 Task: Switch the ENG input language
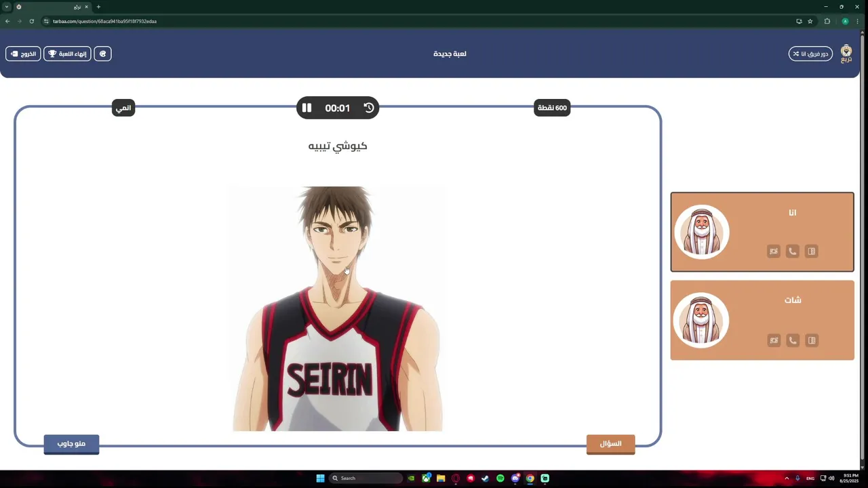point(810,478)
